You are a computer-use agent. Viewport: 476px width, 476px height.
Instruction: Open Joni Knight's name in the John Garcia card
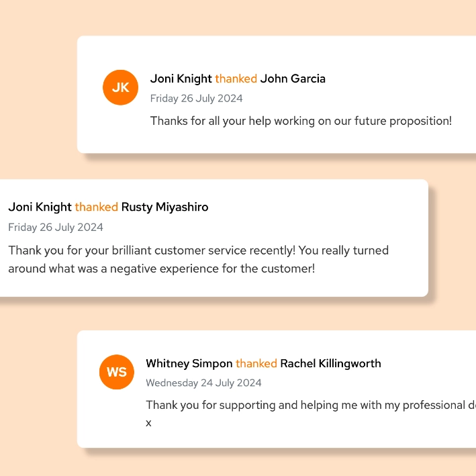coord(181,79)
